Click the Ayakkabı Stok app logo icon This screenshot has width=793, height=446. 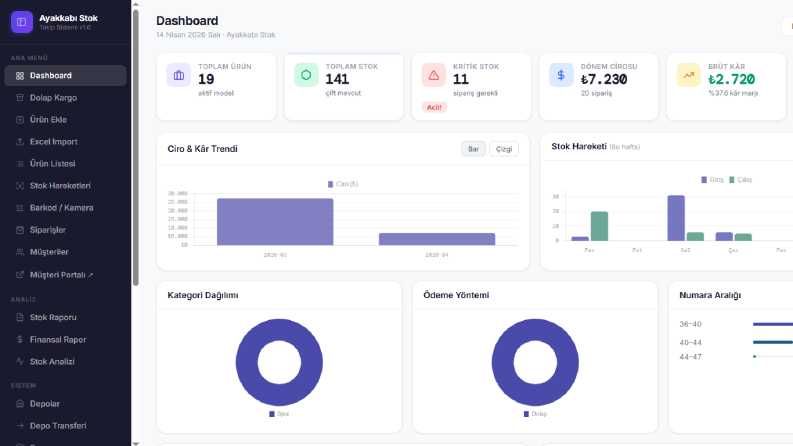22,22
